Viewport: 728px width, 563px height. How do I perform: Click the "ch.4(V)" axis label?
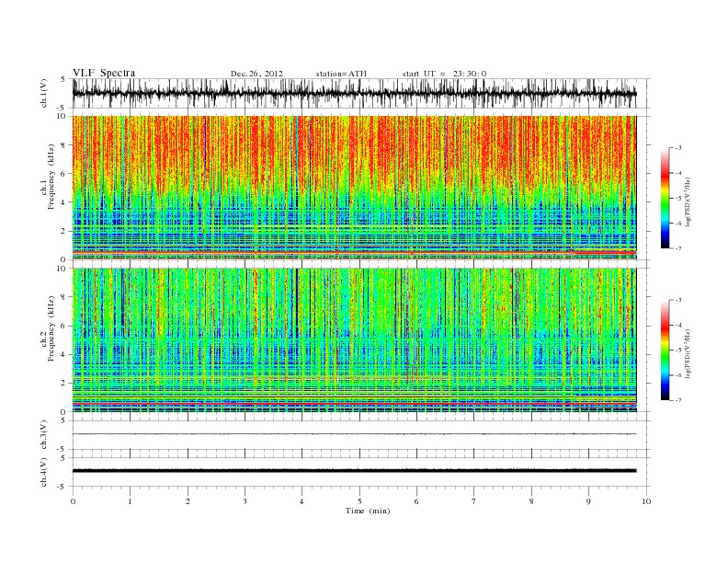(44, 472)
